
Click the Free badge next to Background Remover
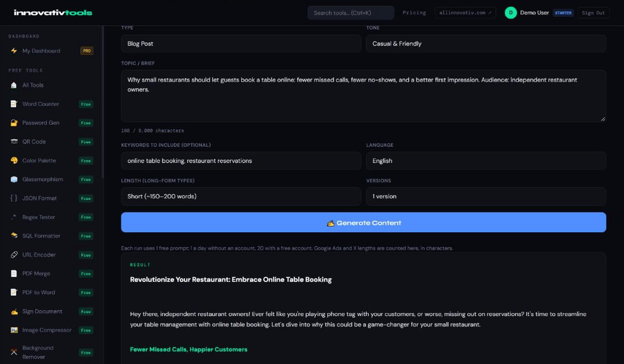click(x=86, y=353)
